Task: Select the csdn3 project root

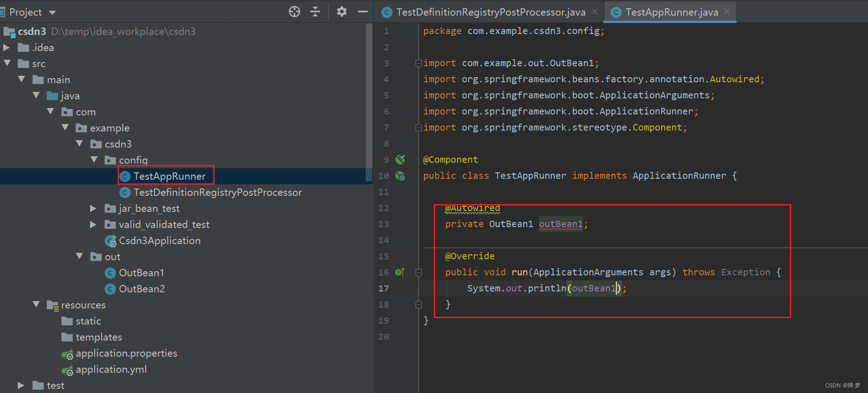Action: tap(32, 31)
